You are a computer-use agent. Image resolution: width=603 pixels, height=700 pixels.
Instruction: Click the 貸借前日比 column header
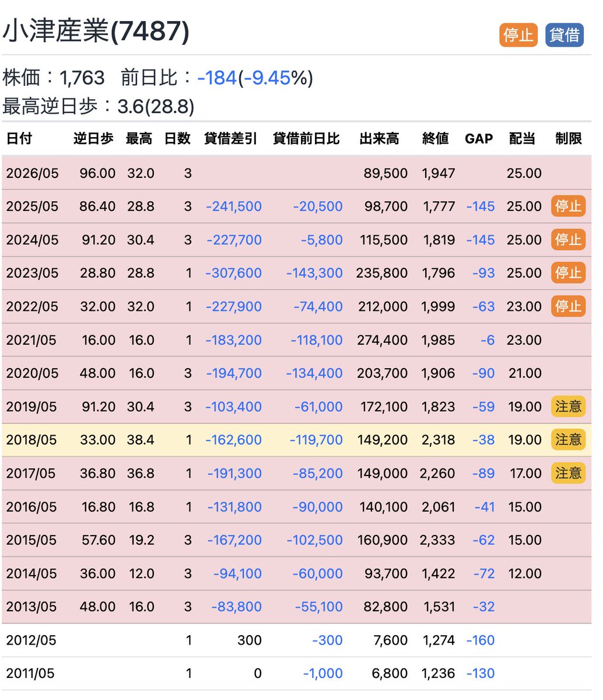point(306,139)
